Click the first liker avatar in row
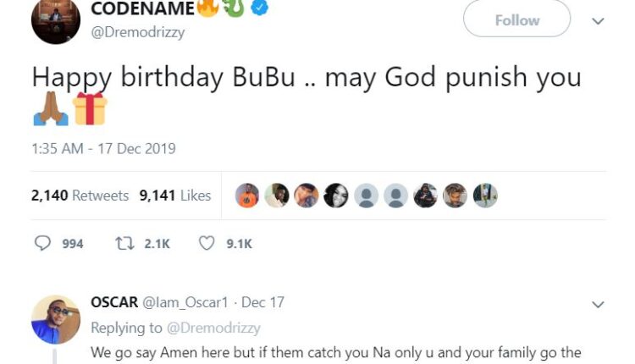This screenshot has width=635, height=364. coord(247,196)
